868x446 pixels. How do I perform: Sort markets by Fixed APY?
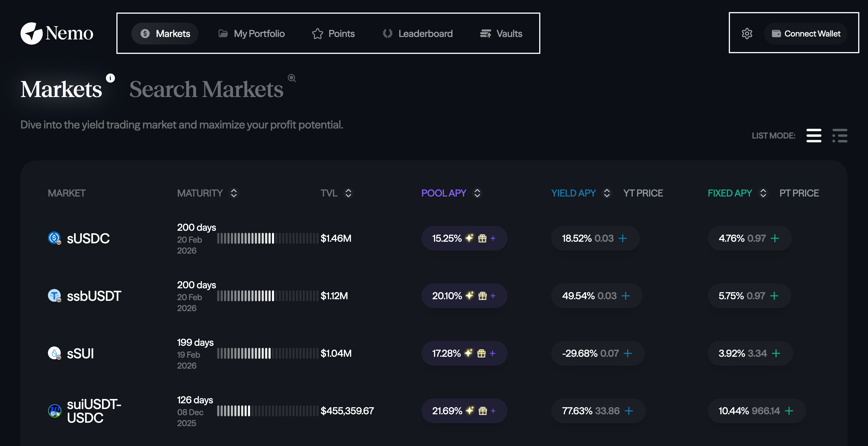coord(763,193)
